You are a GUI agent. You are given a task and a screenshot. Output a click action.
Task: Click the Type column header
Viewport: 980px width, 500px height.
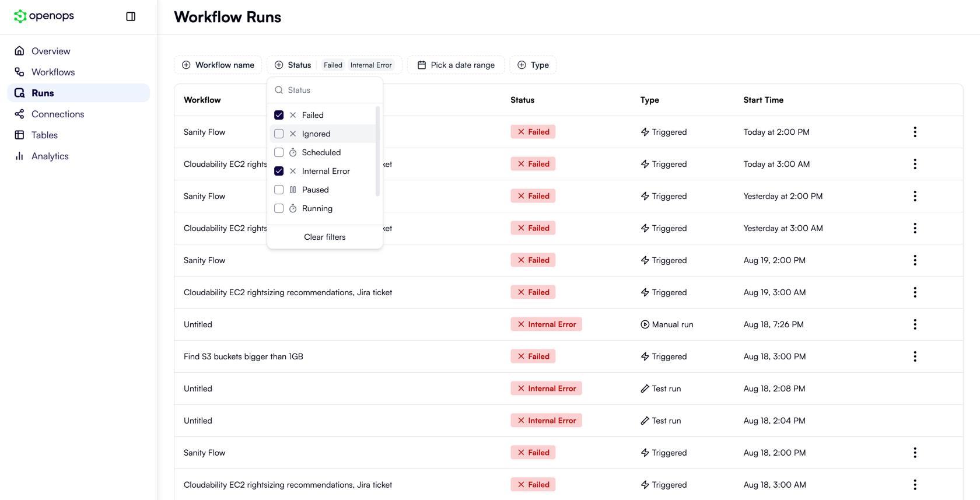pyautogui.click(x=650, y=100)
